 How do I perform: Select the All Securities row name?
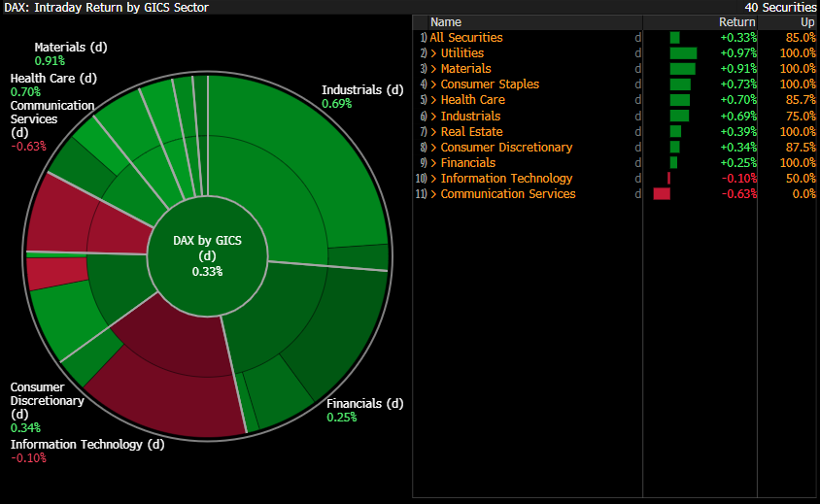466,38
